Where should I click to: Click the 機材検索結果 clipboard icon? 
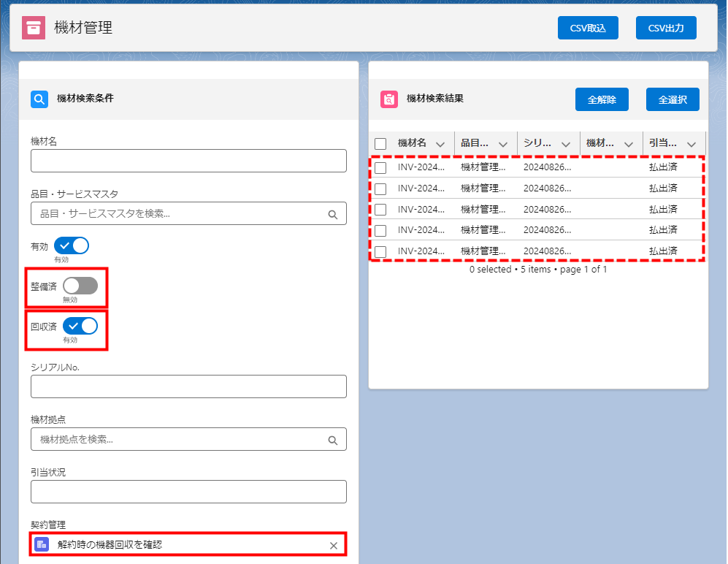point(389,99)
